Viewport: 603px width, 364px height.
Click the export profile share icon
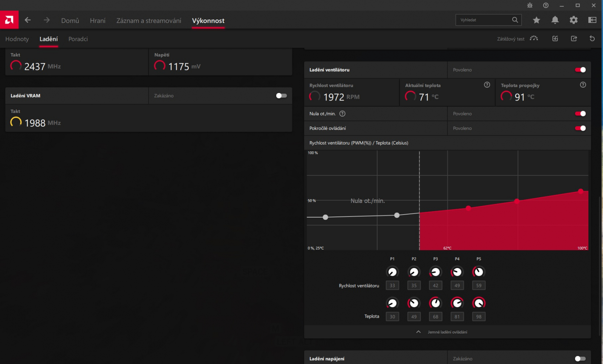pos(574,38)
